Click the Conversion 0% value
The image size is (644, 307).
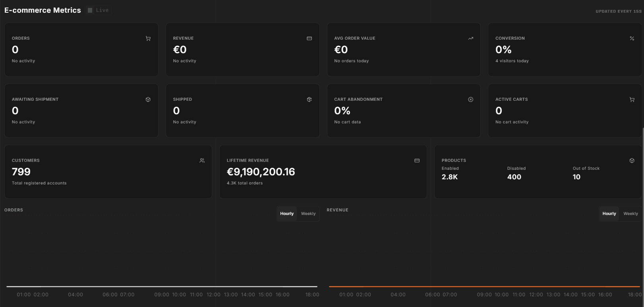(x=503, y=50)
